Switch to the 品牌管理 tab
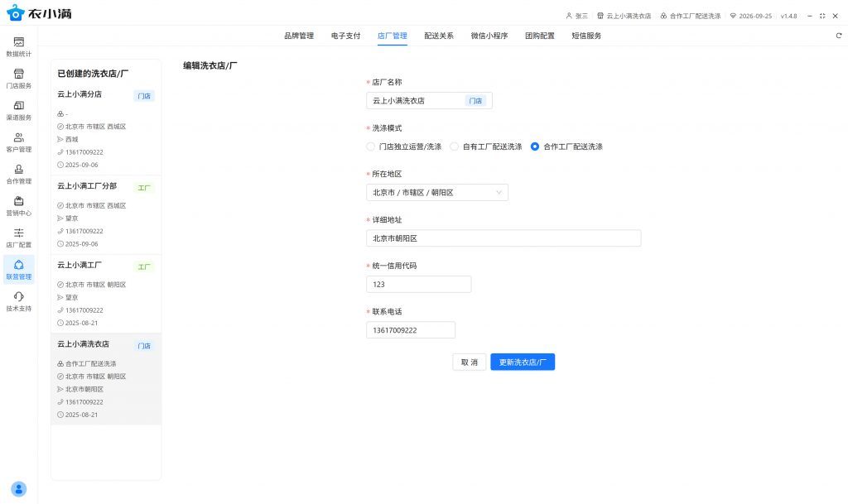 pyautogui.click(x=299, y=36)
